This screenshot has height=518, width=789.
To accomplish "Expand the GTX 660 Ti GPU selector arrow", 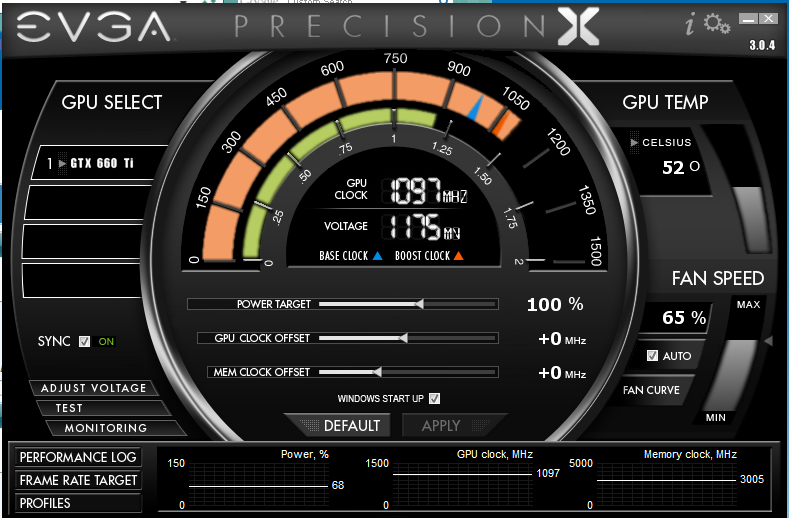I will click(62, 163).
